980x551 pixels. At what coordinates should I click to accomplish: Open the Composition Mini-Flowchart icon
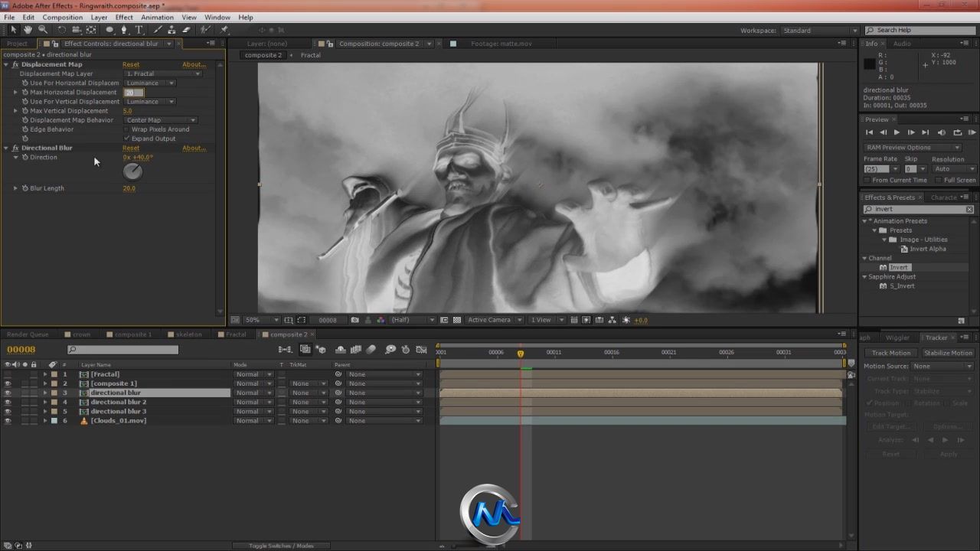pyautogui.click(x=285, y=350)
